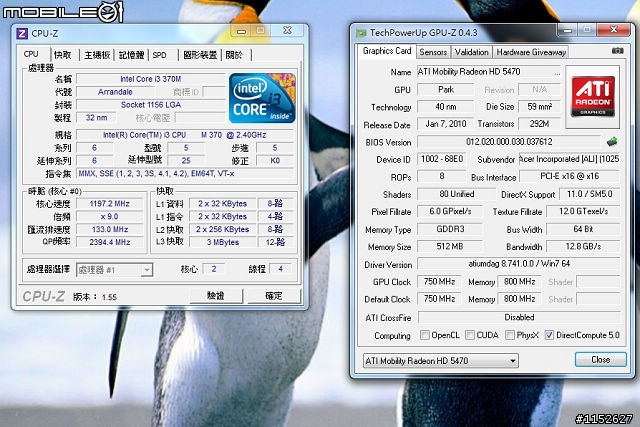Click the 核心 cores count value 2
The height and width of the screenshot is (427, 640).
point(213,269)
